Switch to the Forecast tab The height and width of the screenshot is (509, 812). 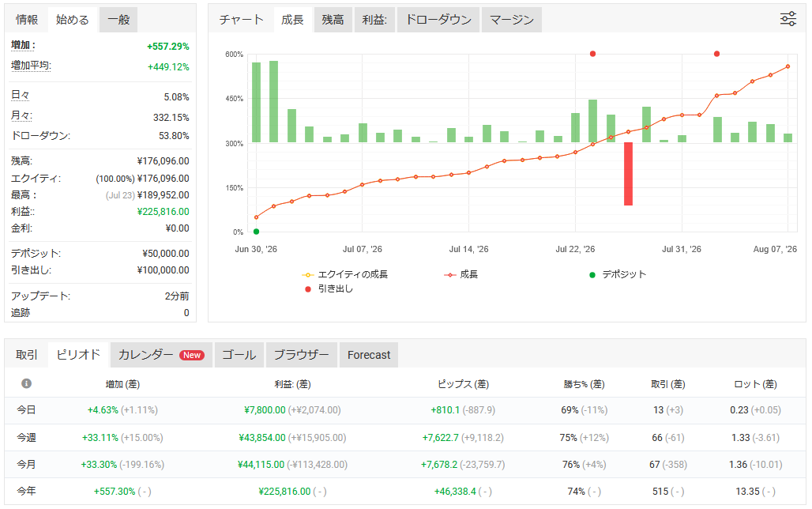(369, 355)
